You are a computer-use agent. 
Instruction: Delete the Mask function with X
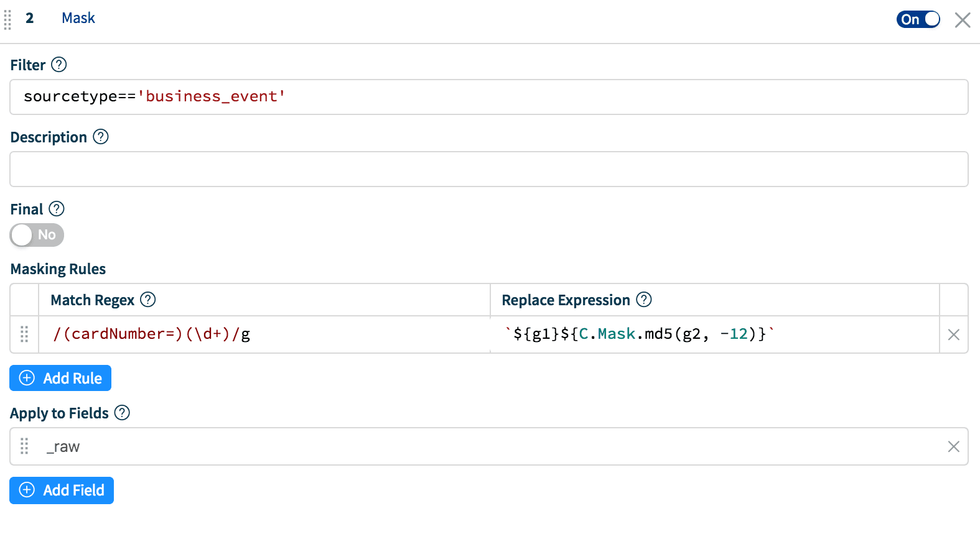tap(963, 20)
